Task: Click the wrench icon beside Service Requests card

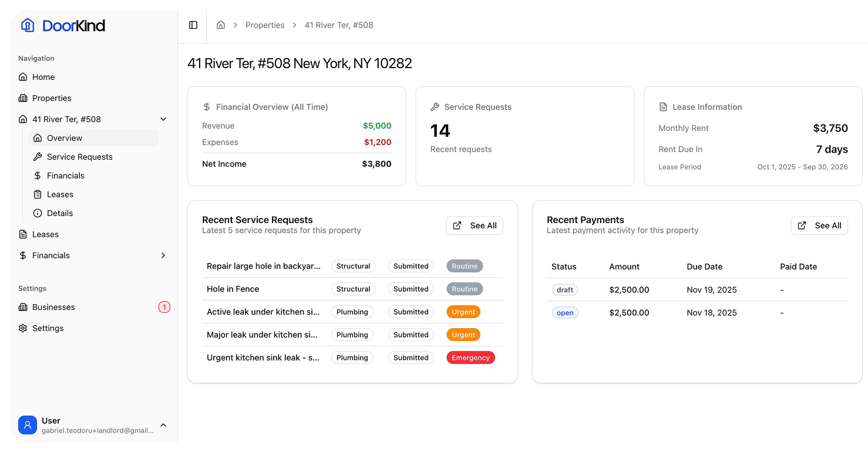Action: [435, 107]
